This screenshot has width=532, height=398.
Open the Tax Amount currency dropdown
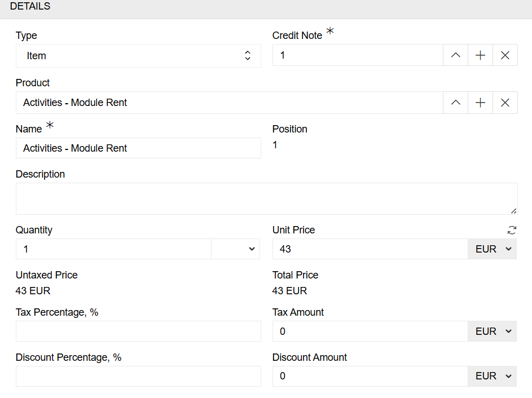tap(492, 331)
